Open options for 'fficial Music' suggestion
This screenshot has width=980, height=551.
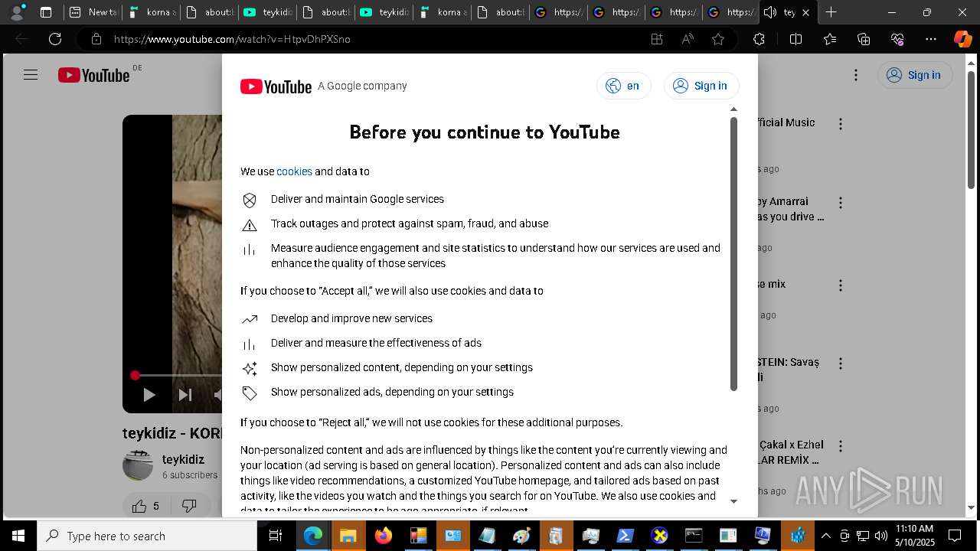841,124
